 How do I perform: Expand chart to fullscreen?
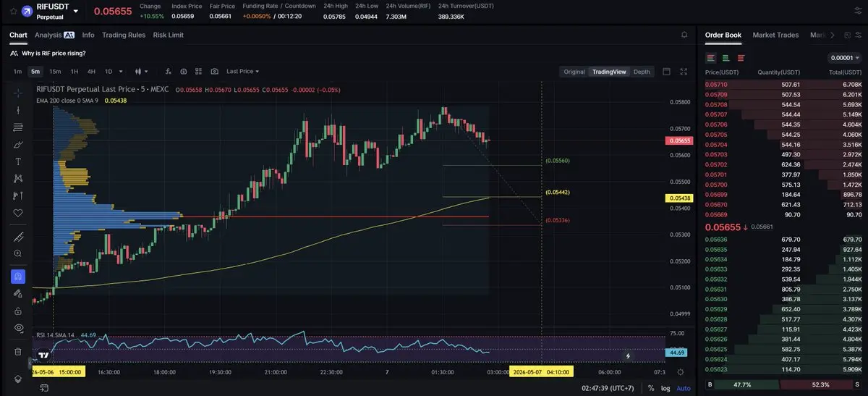click(684, 72)
